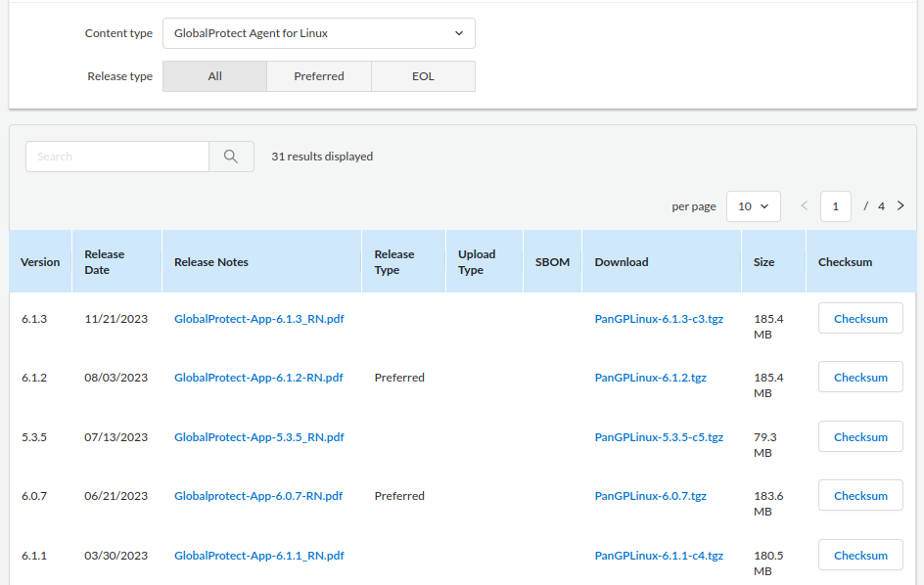Show Checksum for version 6.0.7

pos(860,496)
